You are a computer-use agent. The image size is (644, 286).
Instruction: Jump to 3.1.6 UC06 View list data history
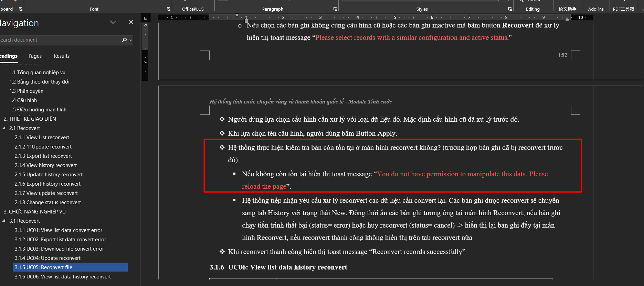click(x=63, y=277)
